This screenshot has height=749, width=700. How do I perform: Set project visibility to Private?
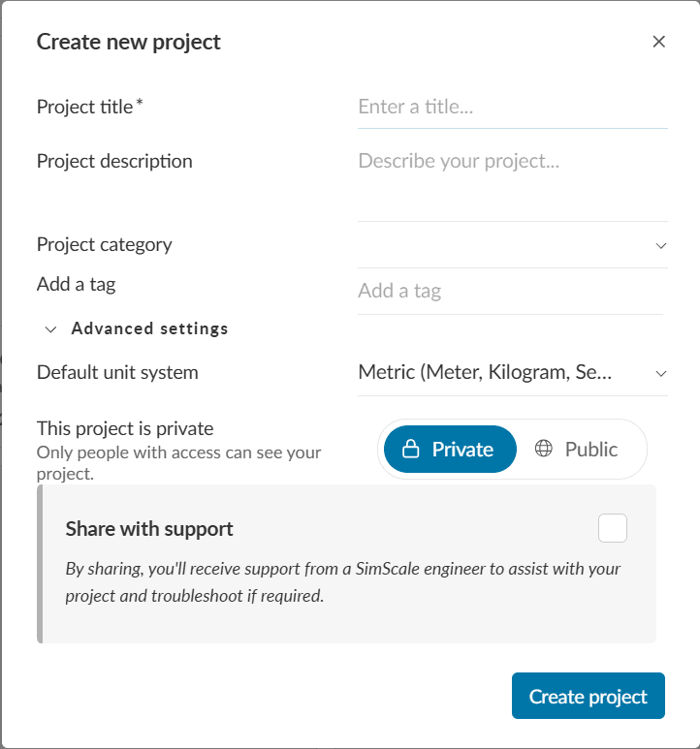(x=450, y=450)
